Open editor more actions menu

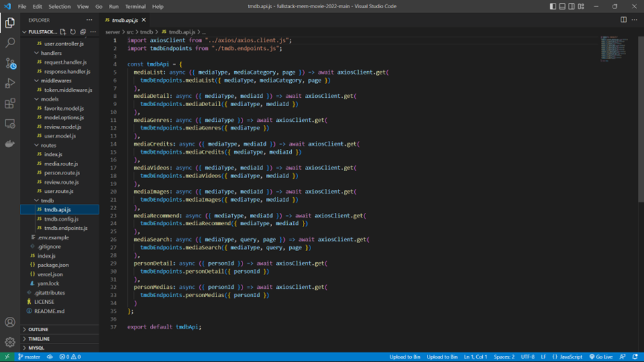coord(634,20)
